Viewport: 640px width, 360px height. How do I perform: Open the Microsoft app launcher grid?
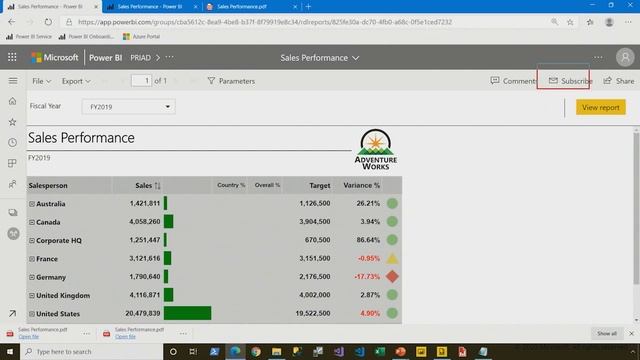click(12, 57)
